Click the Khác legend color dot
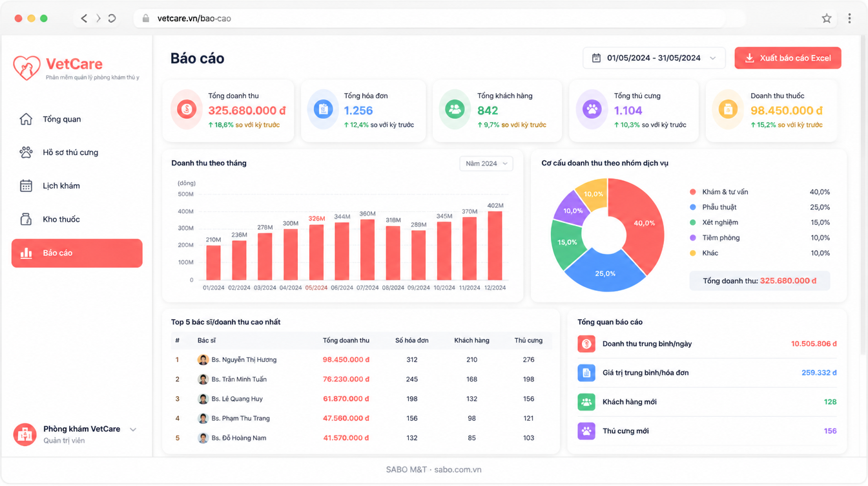Image resolution: width=868 pixels, height=486 pixels. tap(693, 253)
